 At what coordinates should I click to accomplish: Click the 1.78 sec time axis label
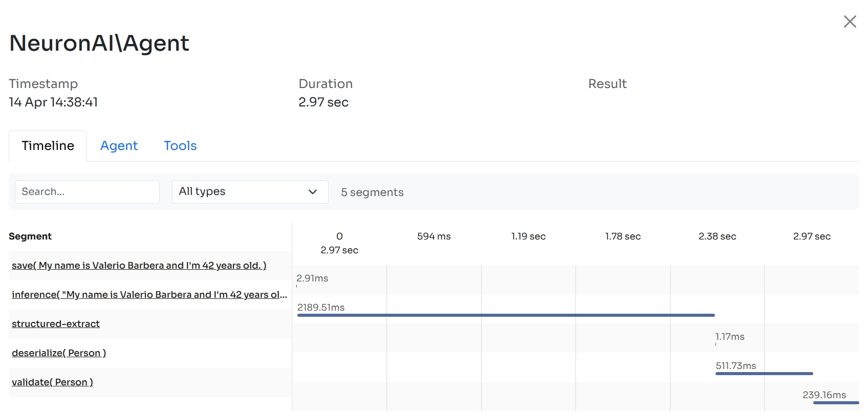point(623,236)
